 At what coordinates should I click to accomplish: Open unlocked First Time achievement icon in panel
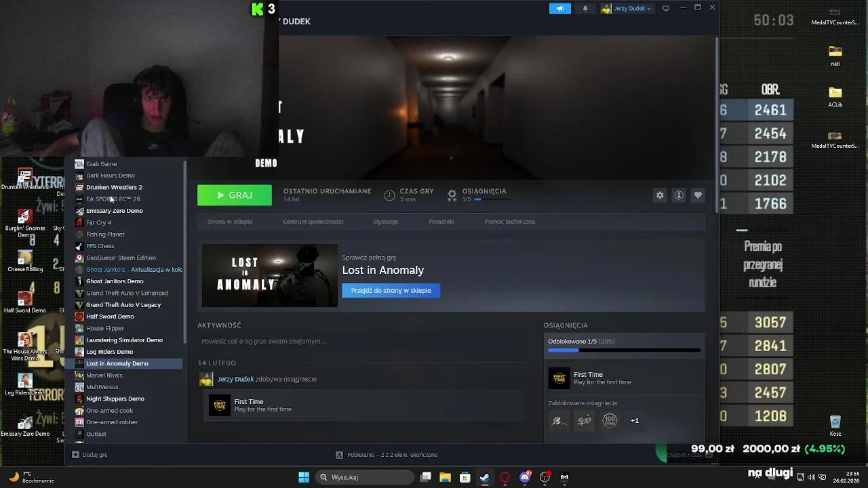click(x=559, y=378)
